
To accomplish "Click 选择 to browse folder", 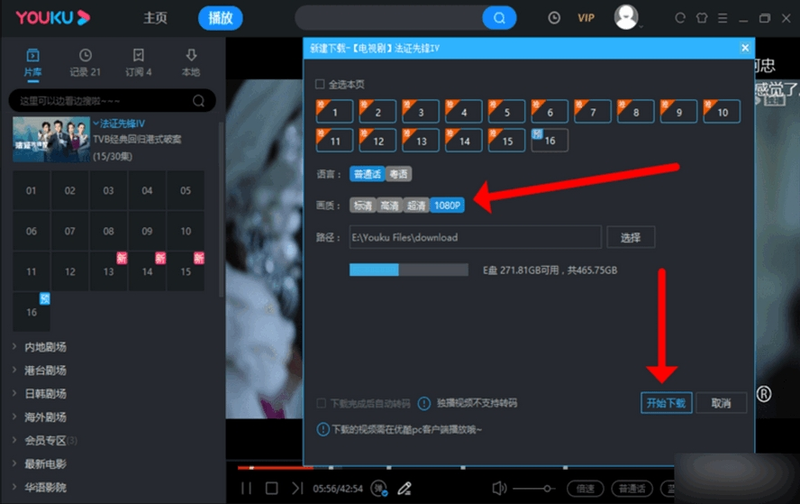I will click(x=631, y=237).
